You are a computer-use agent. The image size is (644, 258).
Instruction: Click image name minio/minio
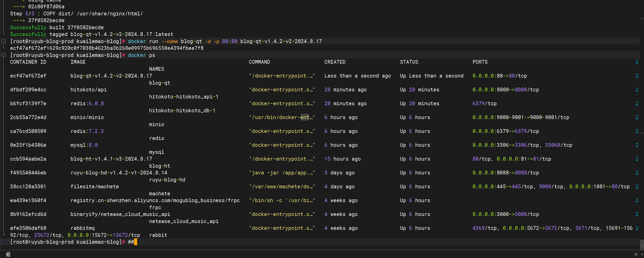coord(87,117)
